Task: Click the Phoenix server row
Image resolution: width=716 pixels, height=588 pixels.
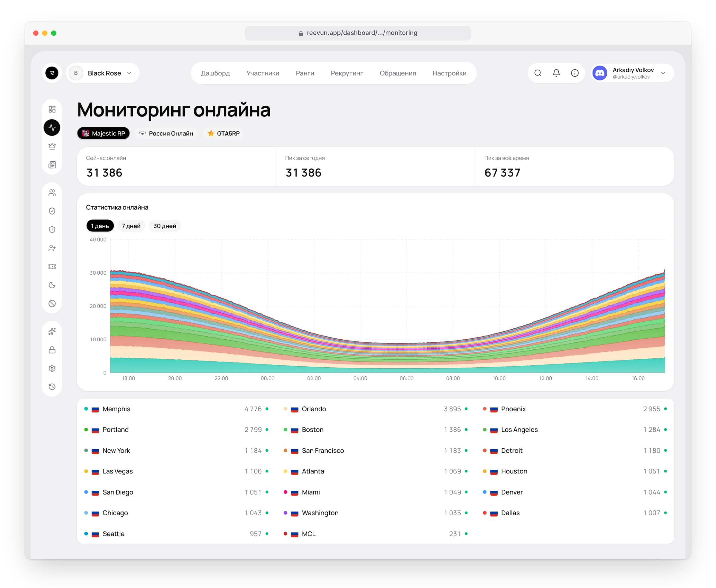Action: 575,409
